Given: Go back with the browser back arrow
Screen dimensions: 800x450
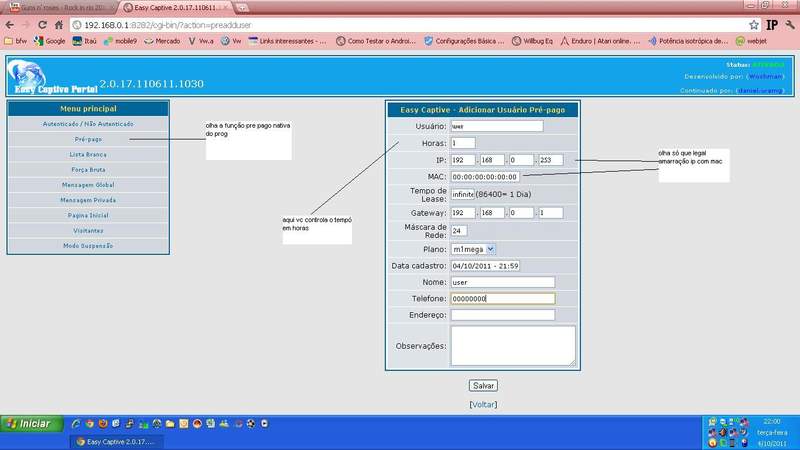Looking at the screenshot, I should [10, 25].
